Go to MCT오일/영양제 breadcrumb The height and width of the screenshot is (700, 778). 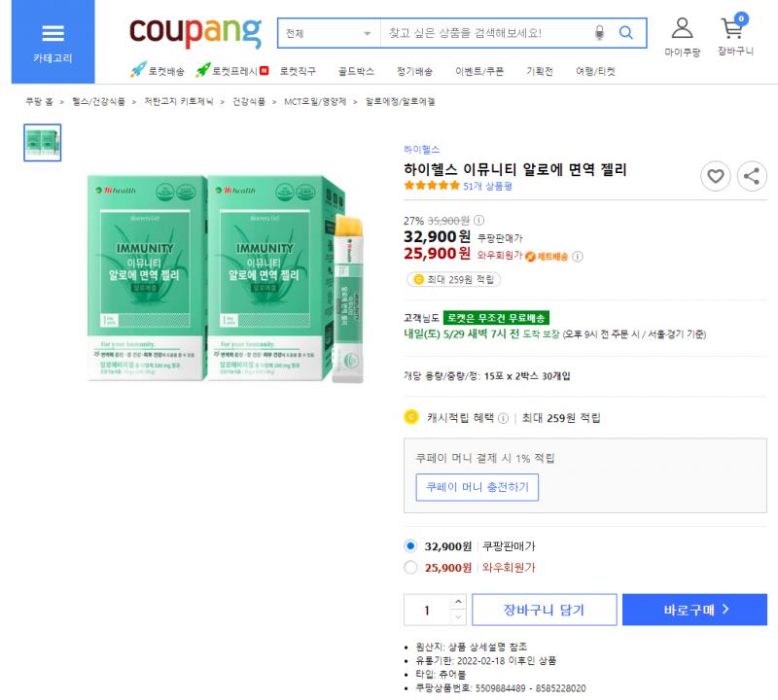(315, 102)
